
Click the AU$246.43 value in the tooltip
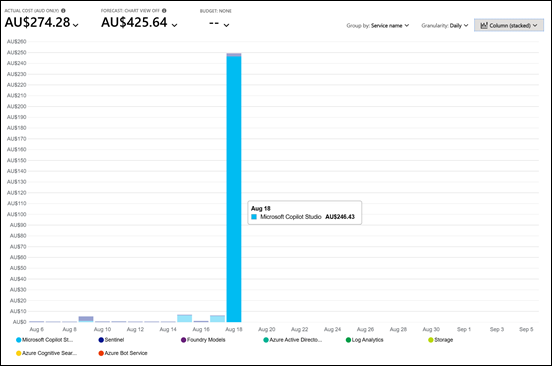(x=340, y=217)
